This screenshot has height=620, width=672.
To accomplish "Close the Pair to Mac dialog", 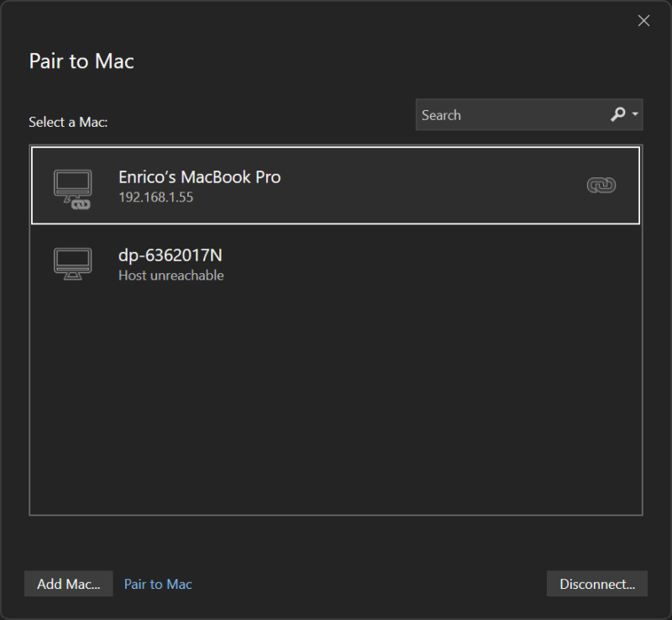I will 643,20.
